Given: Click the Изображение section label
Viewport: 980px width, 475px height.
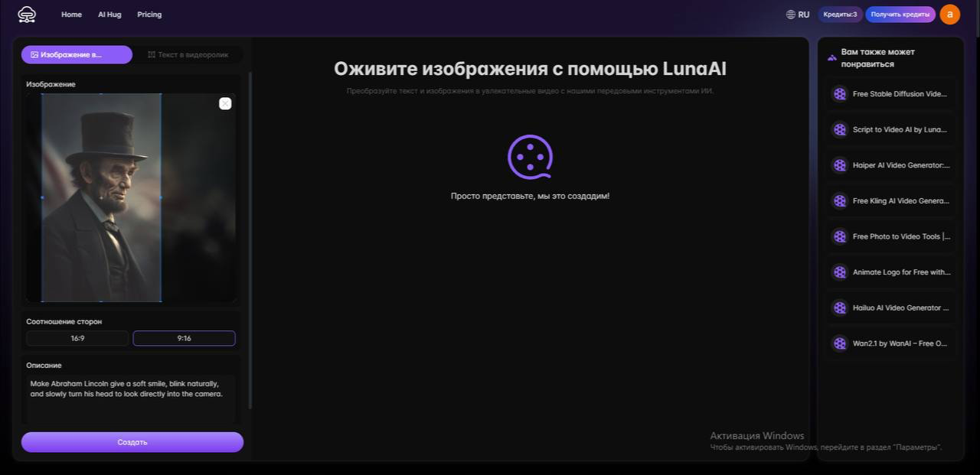Looking at the screenshot, I should (51, 84).
